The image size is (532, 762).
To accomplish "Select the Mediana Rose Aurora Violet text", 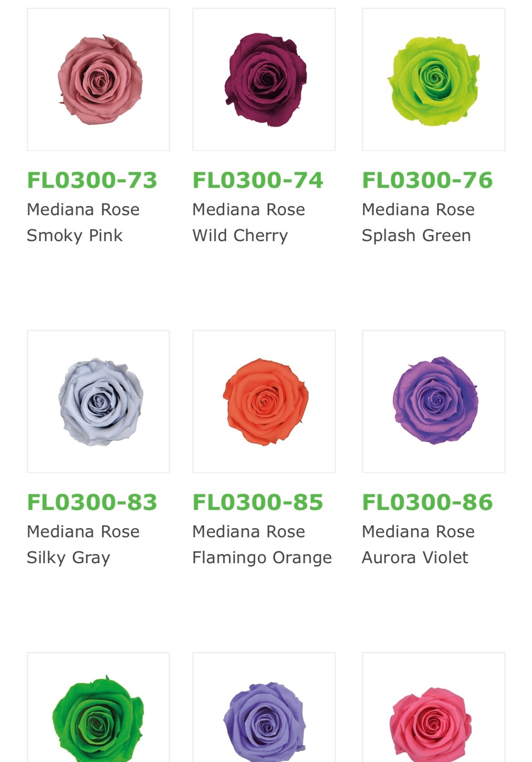I will click(x=418, y=544).
